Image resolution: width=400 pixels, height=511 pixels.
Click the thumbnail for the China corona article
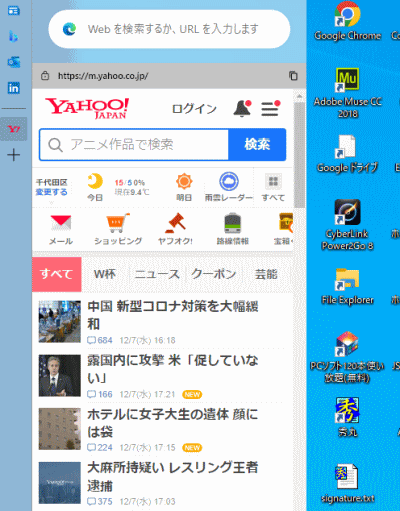tap(60, 322)
